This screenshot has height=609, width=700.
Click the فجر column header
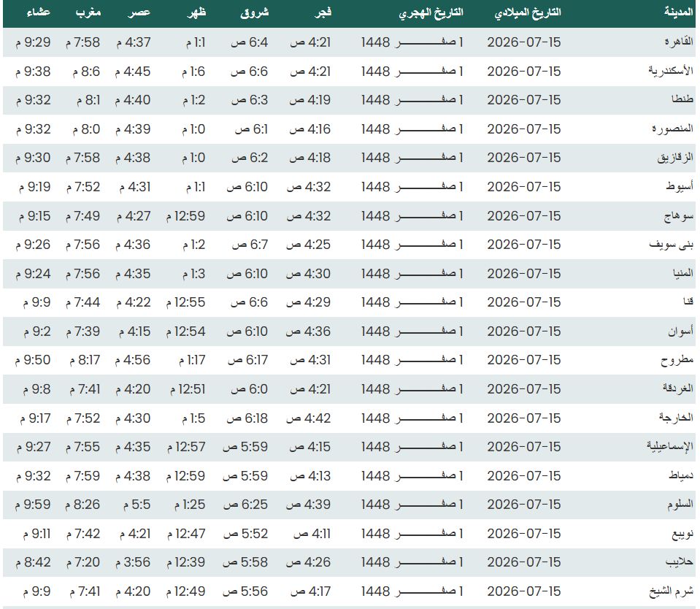323,13
